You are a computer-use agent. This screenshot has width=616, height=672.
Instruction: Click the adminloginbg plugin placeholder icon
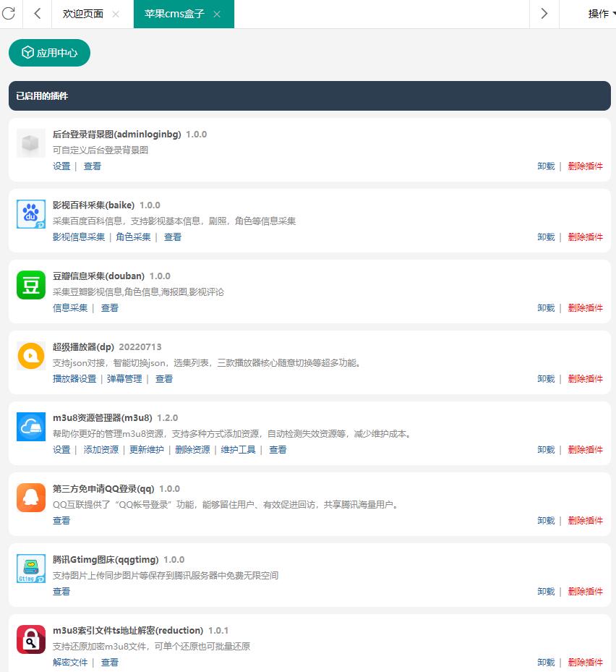[31, 143]
